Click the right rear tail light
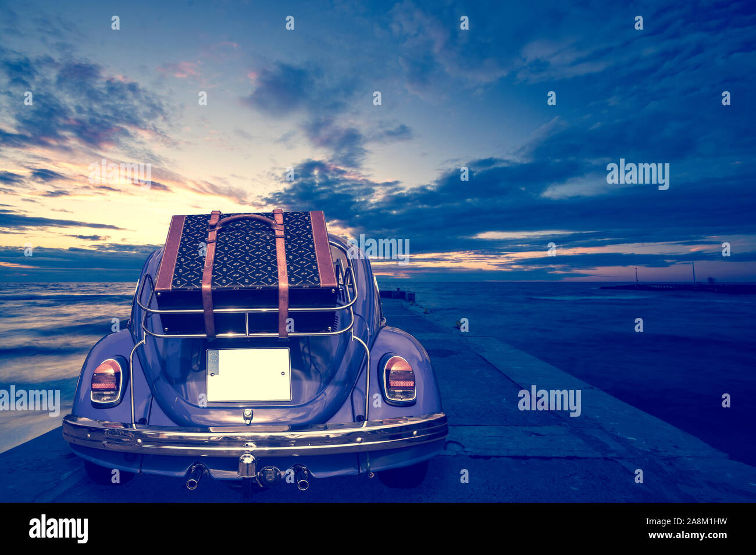This screenshot has height=555, width=756. pyautogui.click(x=400, y=379)
